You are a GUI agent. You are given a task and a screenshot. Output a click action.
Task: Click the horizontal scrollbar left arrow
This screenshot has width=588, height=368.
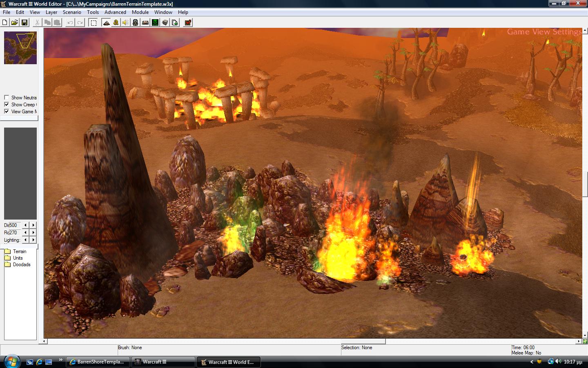[x=45, y=341]
